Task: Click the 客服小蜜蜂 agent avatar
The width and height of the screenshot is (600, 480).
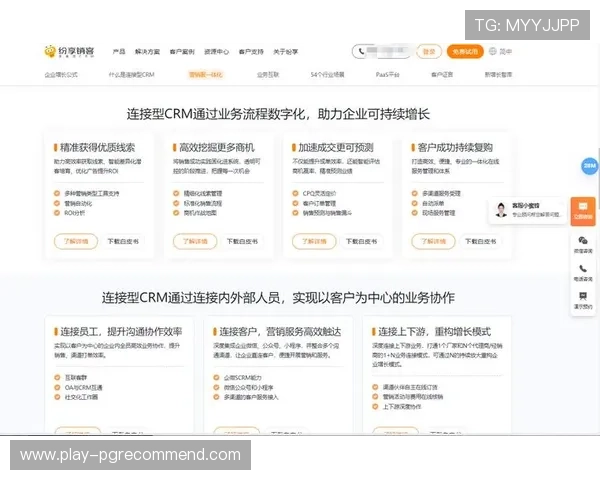Action: [x=501, y=210]
